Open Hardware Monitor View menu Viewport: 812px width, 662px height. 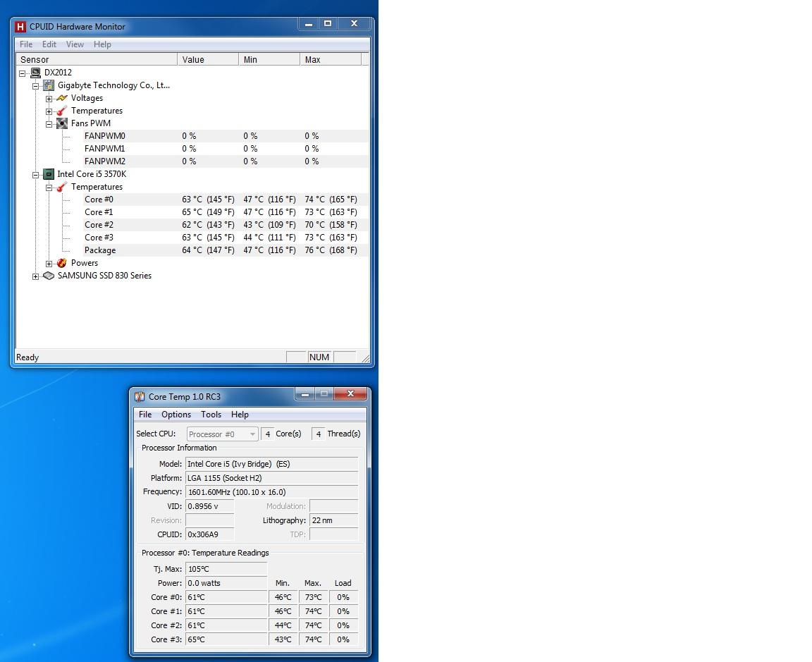coord(75,44)
